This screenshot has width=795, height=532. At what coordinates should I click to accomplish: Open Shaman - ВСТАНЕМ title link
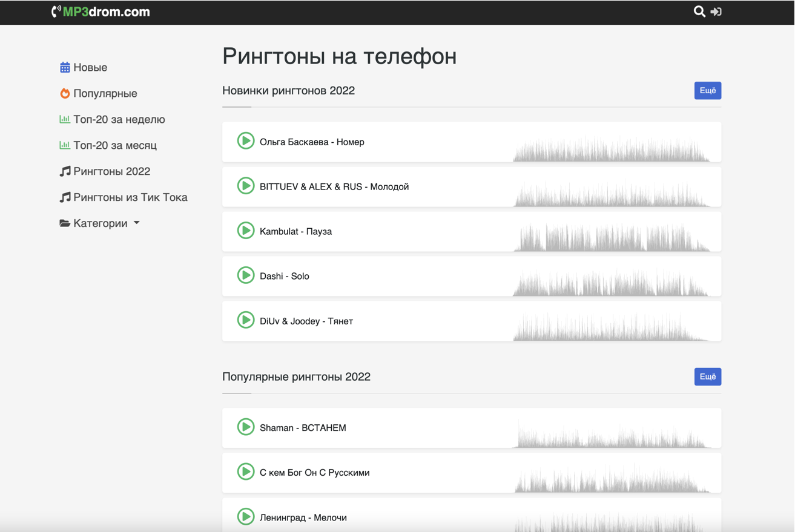tap(303, 428)
